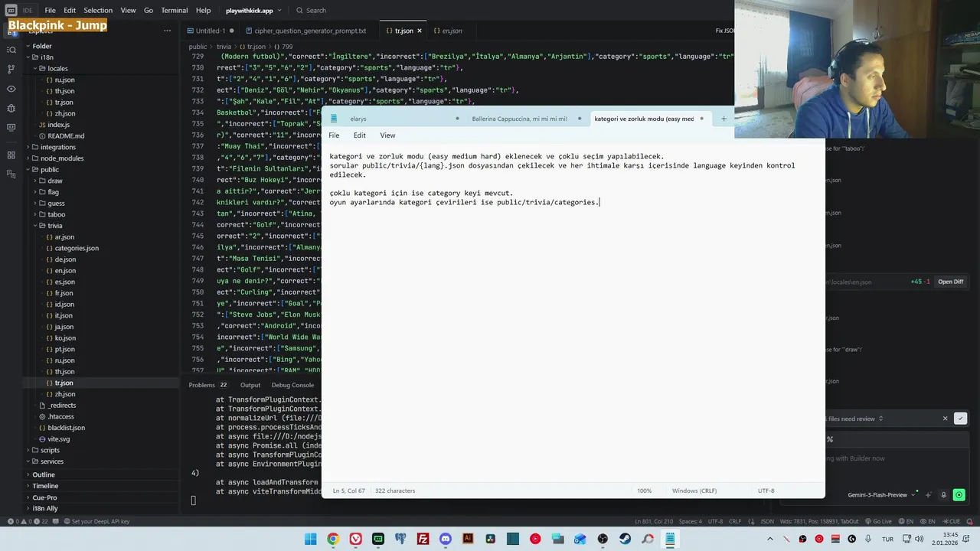Open FileZilla from the taskbar
The height and width of the screenshot is (551, 980).
tap(423, 539)
